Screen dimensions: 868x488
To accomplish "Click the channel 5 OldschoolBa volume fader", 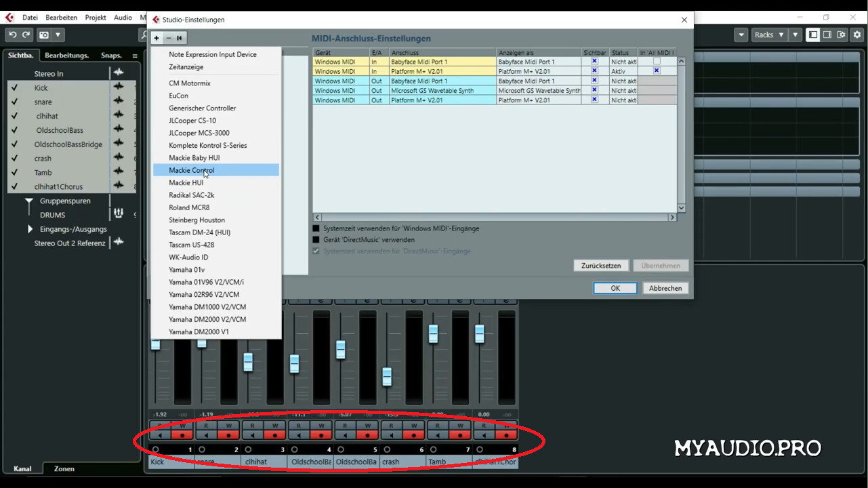I will 340,350.
